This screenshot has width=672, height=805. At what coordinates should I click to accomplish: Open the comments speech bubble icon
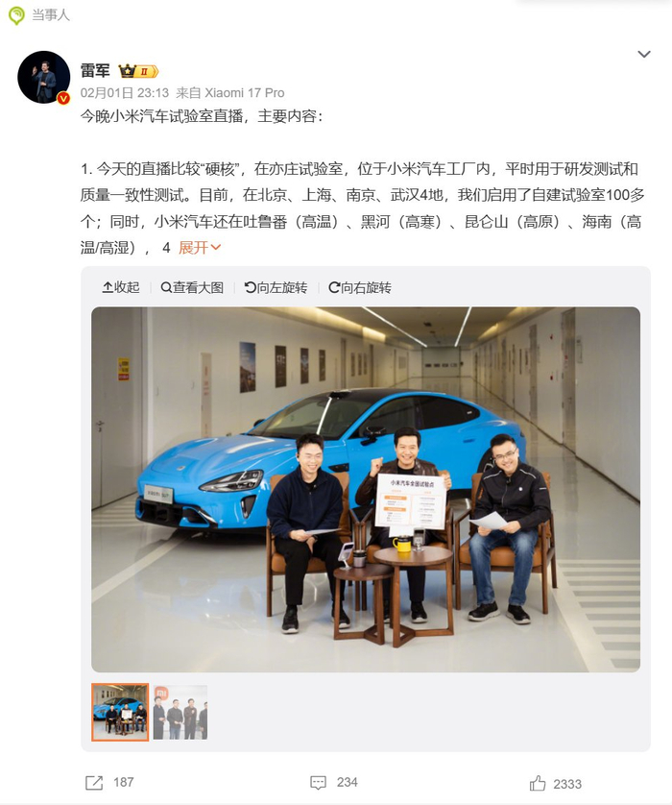point(318,782)
